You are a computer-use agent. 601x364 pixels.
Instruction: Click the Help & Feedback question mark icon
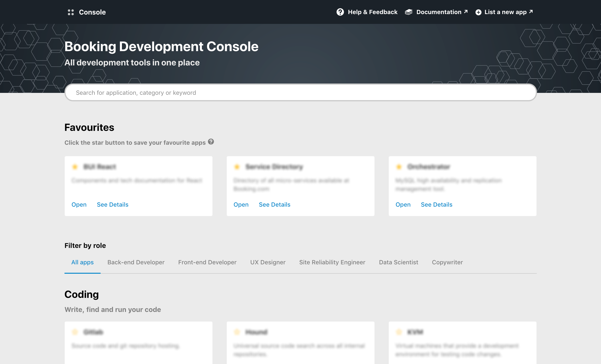pos(340,12)
